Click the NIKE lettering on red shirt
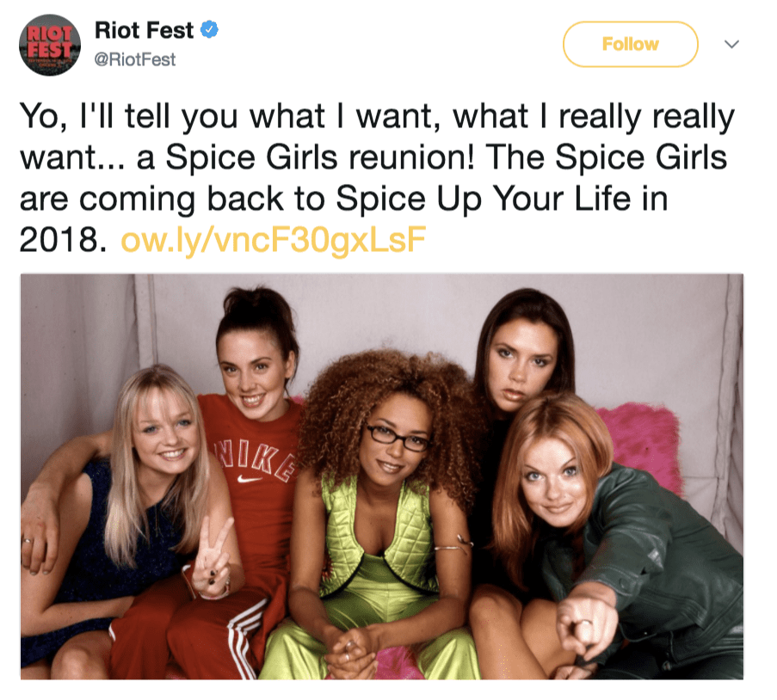The image size is (777, 700). pos(256,461)
